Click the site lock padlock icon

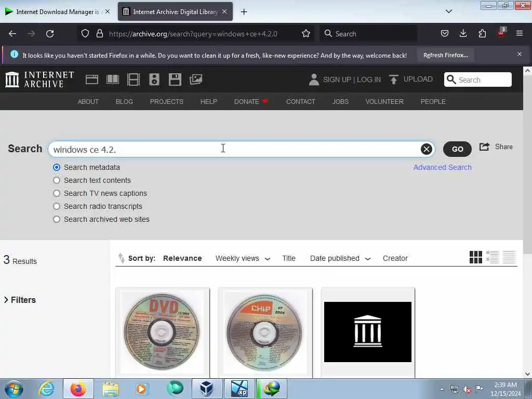99,34
